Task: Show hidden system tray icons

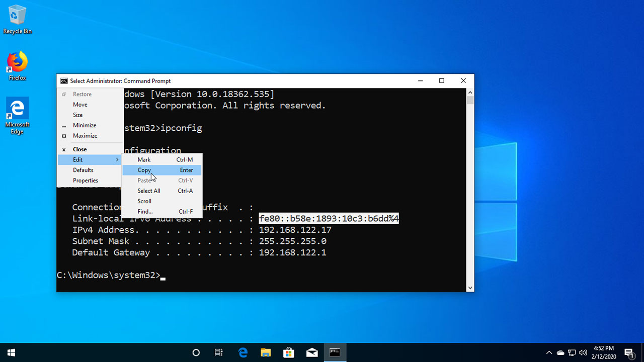Action: tap(549, 352)
